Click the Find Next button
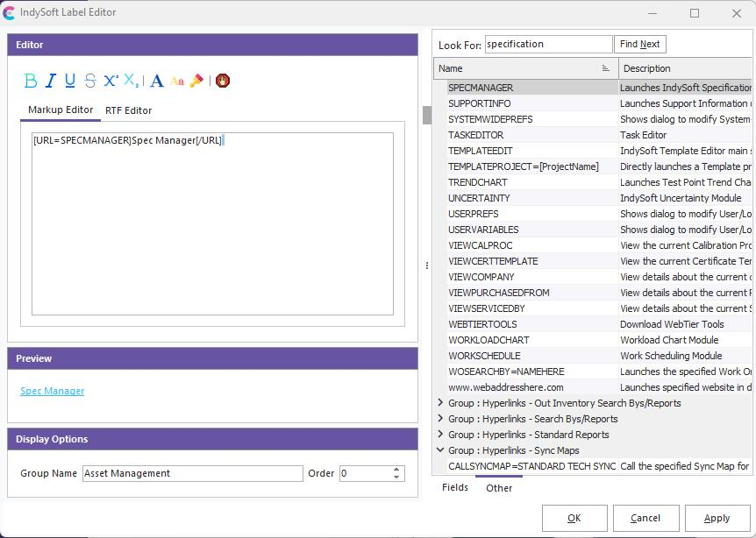Image resolution: width=756 pixels, height=538 pixels. pyautogui.click(x=640, y=44)
